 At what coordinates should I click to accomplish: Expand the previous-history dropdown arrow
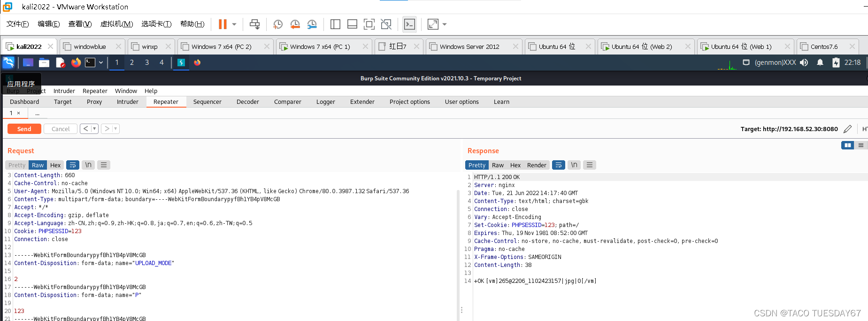95,129
